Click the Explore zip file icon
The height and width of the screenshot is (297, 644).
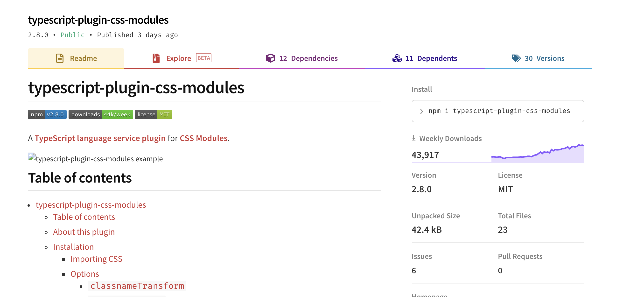(156, 58)
